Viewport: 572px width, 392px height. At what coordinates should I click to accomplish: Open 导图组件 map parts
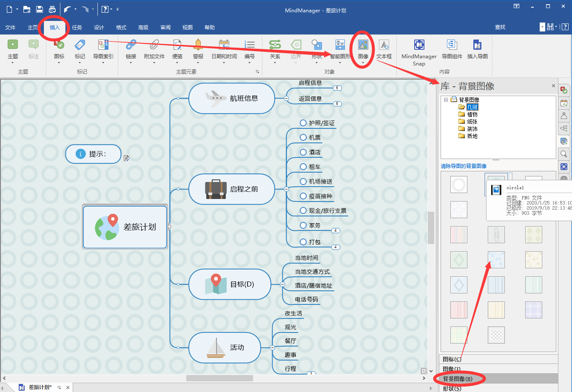pyautogui.click(x=452, y=49)
